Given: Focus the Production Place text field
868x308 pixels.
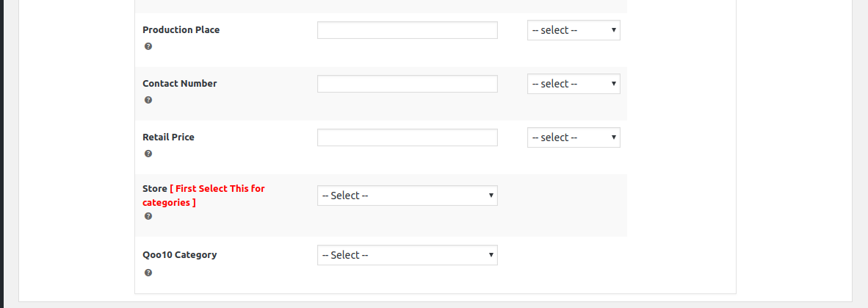Looking at the screenshot, I should (408, 30).
